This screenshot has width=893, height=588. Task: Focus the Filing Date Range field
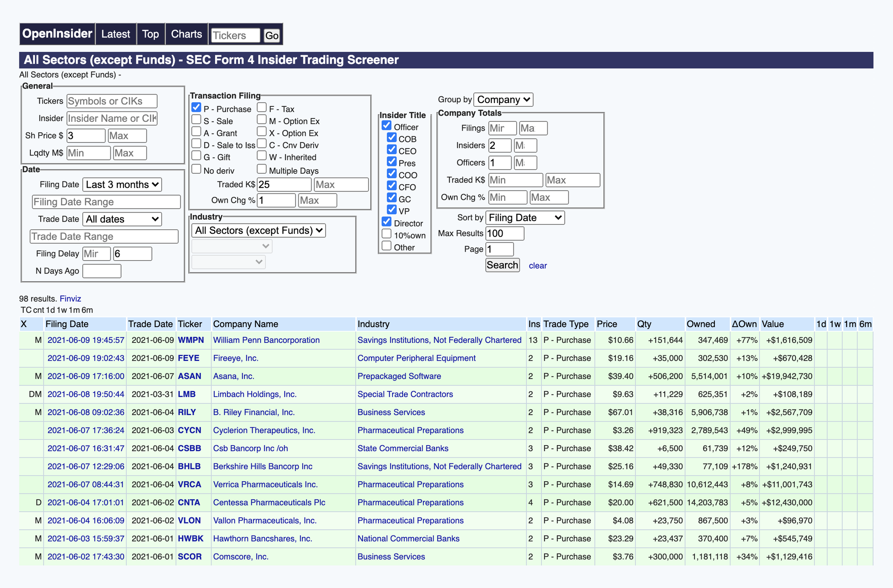point(106,202)
